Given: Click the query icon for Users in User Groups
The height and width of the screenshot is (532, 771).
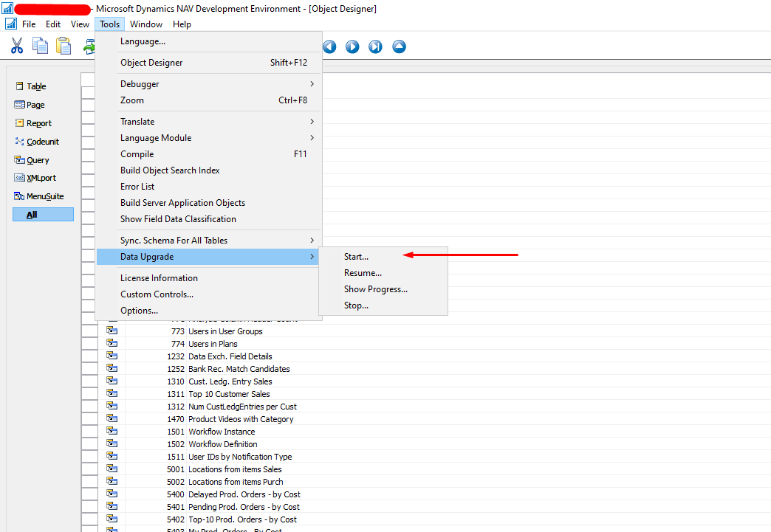Looking at the screenshot, I should pos(112,331).
